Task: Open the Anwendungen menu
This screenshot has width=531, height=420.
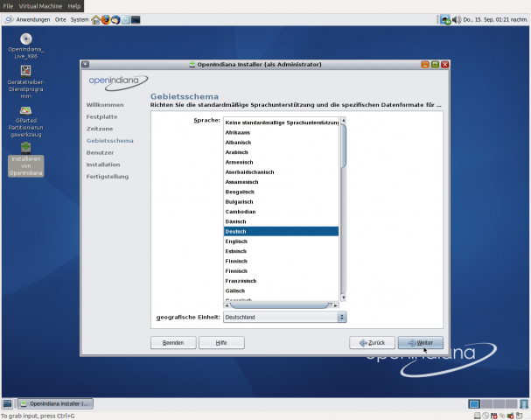Action: coord(26,19)
